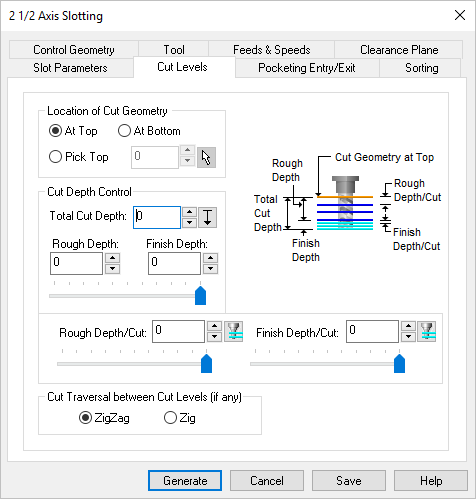Open the Slot Parameters tab
The height and width of the screenshot is (499, 476).
point(70,68)
